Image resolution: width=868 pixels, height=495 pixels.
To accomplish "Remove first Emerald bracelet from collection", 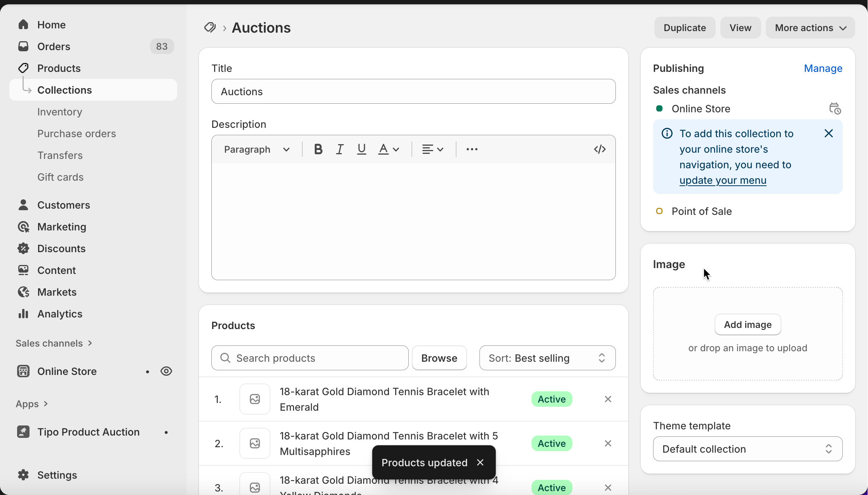I will [608, 399].
